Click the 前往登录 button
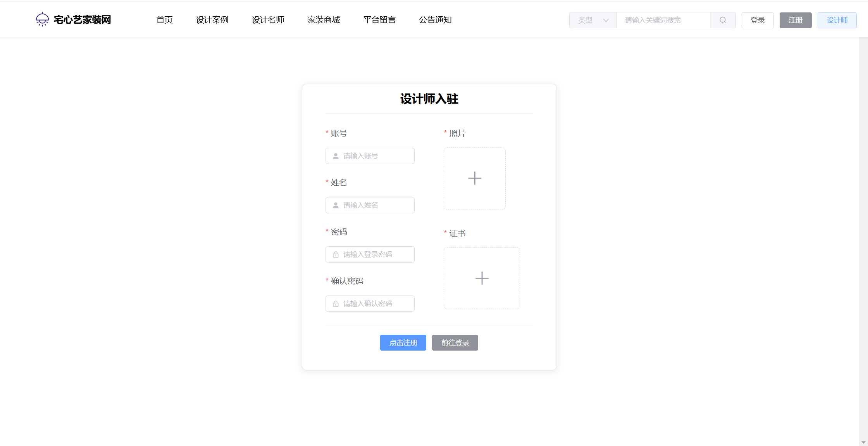The image size is (868, 446). [x=455, y=342]
